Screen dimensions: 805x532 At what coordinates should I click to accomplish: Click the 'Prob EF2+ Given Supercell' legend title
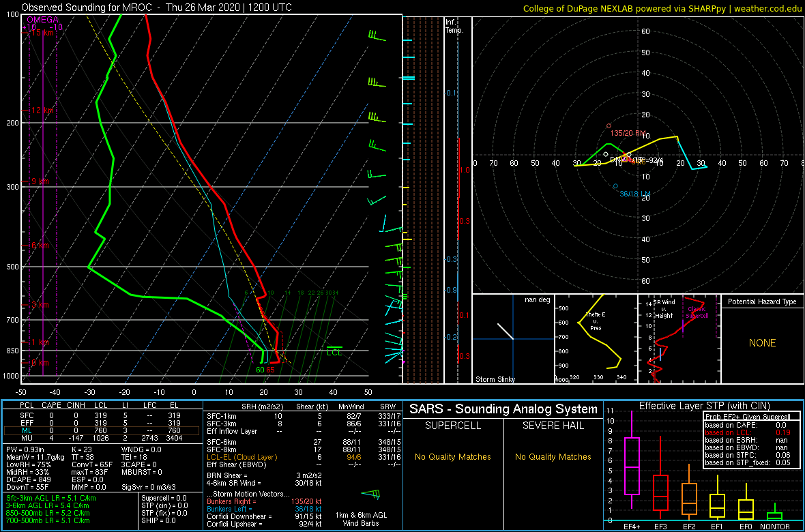747,417
